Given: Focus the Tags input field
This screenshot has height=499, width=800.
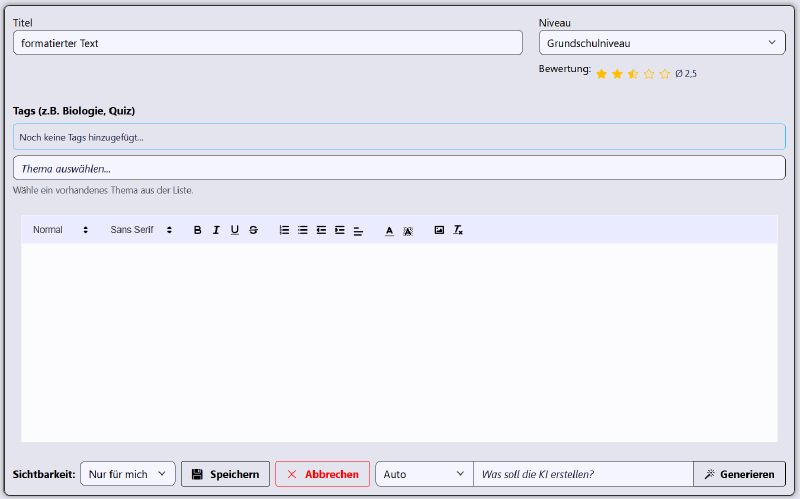Looking at the screenshot, I should pos(399,137).
